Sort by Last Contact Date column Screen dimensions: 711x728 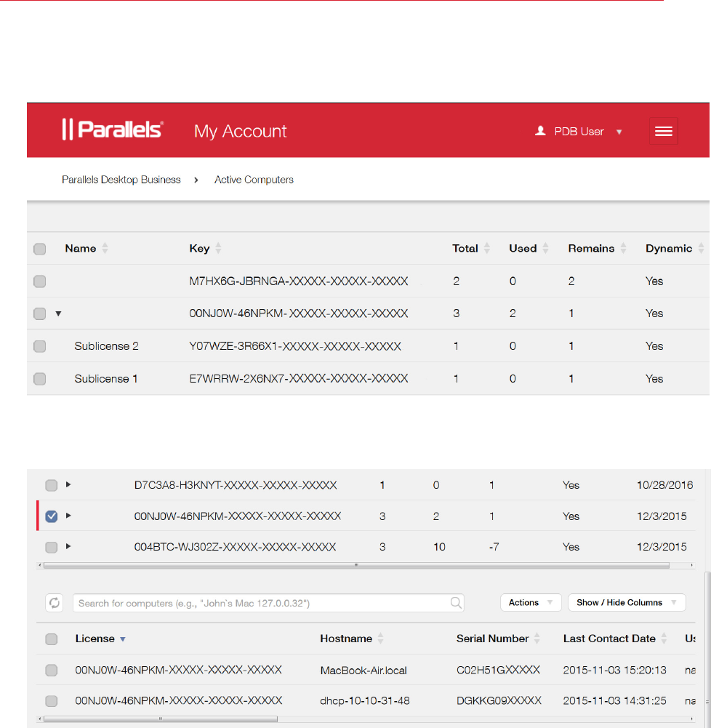pos(664,639)
